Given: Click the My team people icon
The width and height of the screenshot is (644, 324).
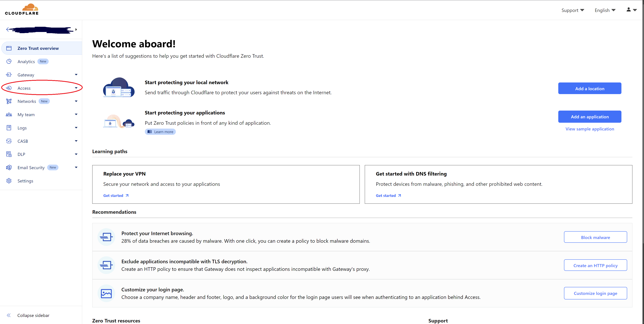Looking at the screenshot, I should coord(9,114).
